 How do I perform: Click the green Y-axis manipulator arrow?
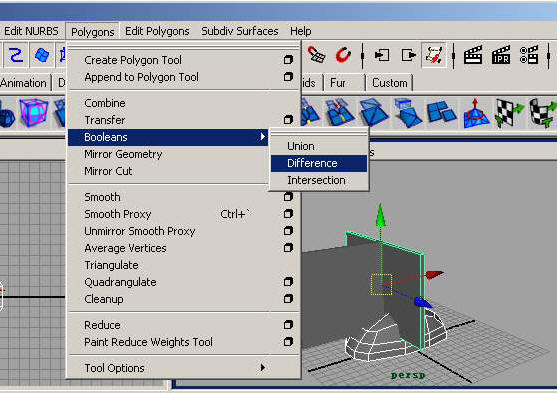(x=380, y=215)
